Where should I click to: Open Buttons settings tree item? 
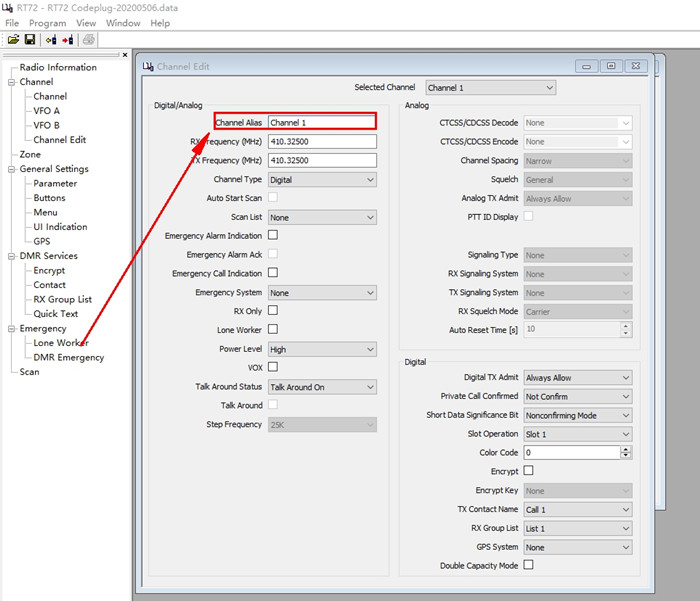pyautogui.click(x=49, y=198)
